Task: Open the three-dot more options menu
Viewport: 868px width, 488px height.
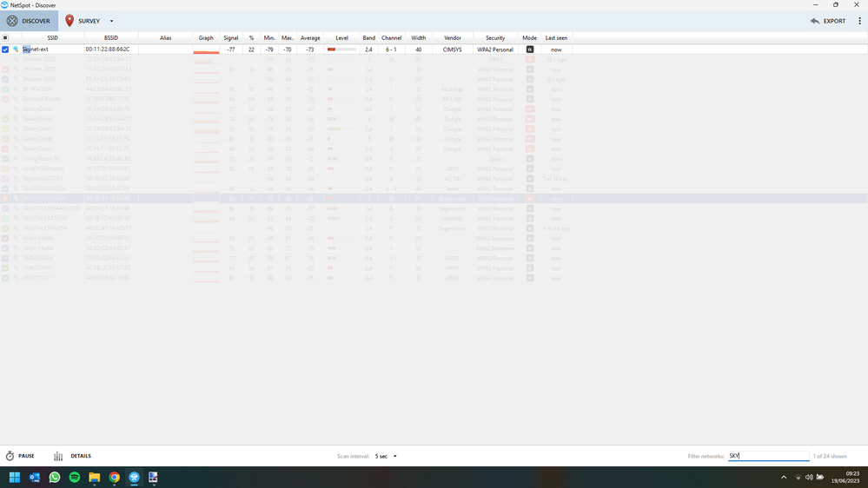Action: click(x=859, y=21)
